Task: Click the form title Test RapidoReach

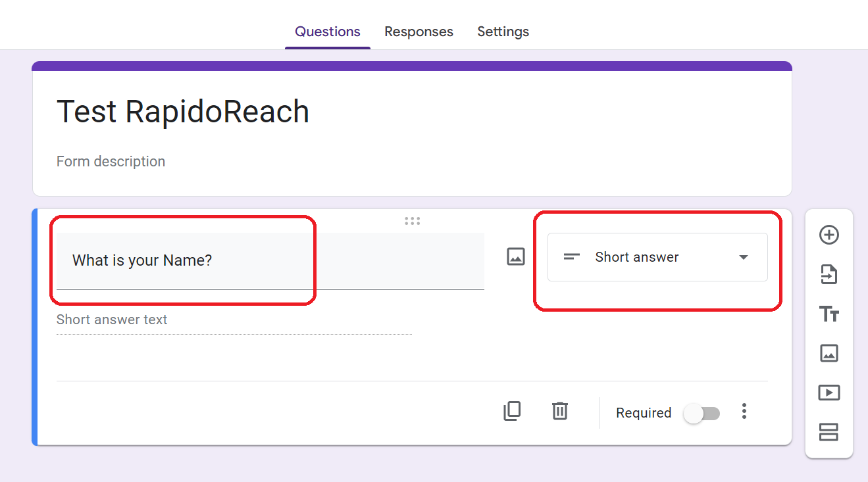Action: [183, 112]
